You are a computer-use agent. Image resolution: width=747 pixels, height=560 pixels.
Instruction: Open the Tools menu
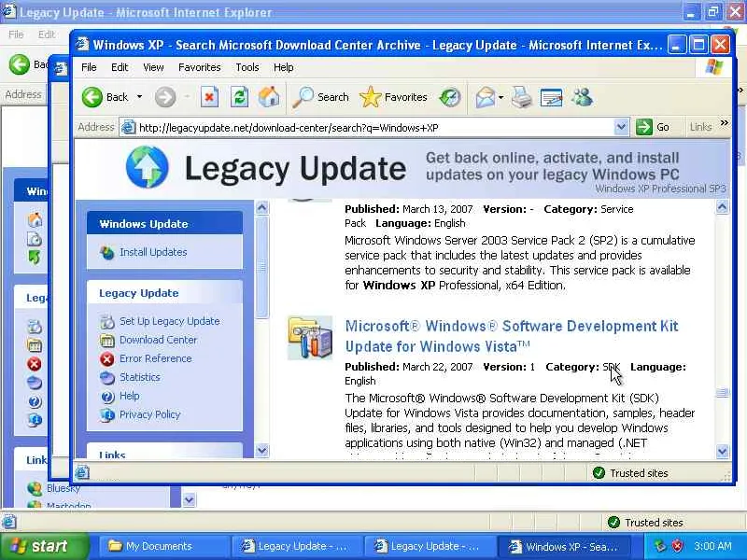pyautogui.click(x=247, y=67)
